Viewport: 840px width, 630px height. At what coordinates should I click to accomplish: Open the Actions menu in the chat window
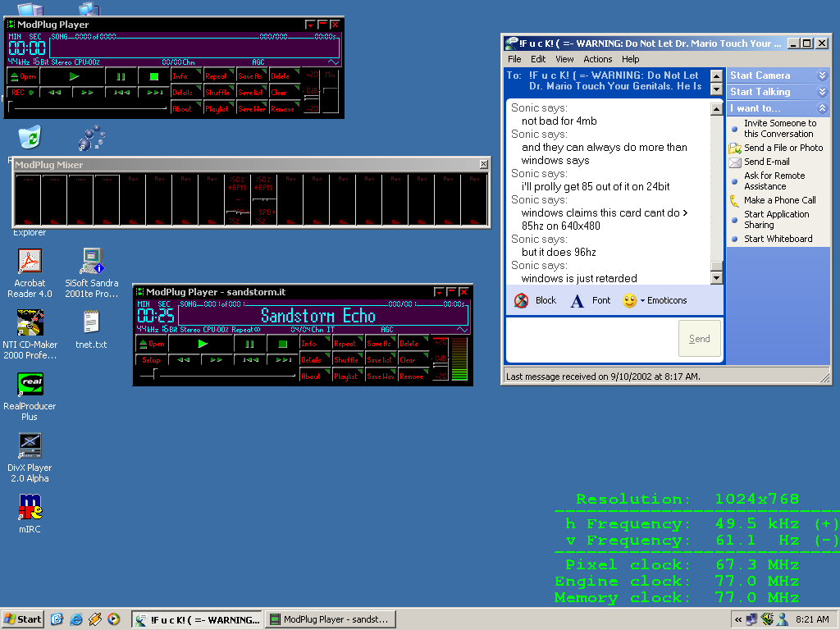597,59
